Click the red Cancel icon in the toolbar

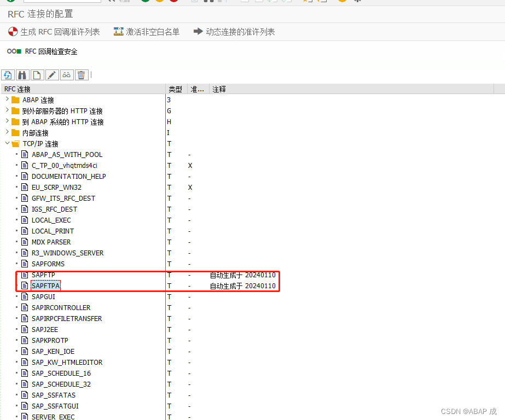[x=175, y=2]
